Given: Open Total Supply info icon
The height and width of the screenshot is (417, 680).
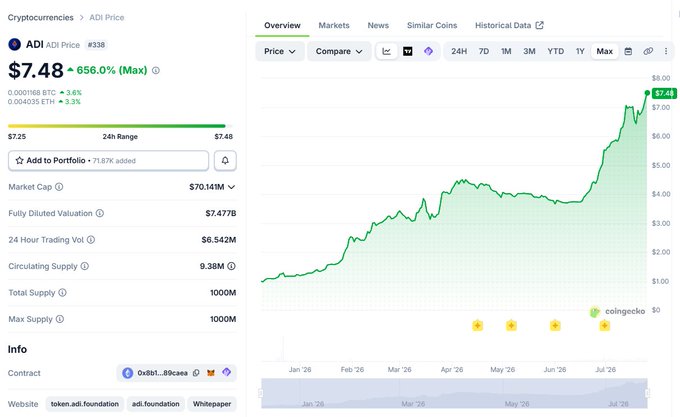Looking at the screenshot, I should [x=62, y=293].
